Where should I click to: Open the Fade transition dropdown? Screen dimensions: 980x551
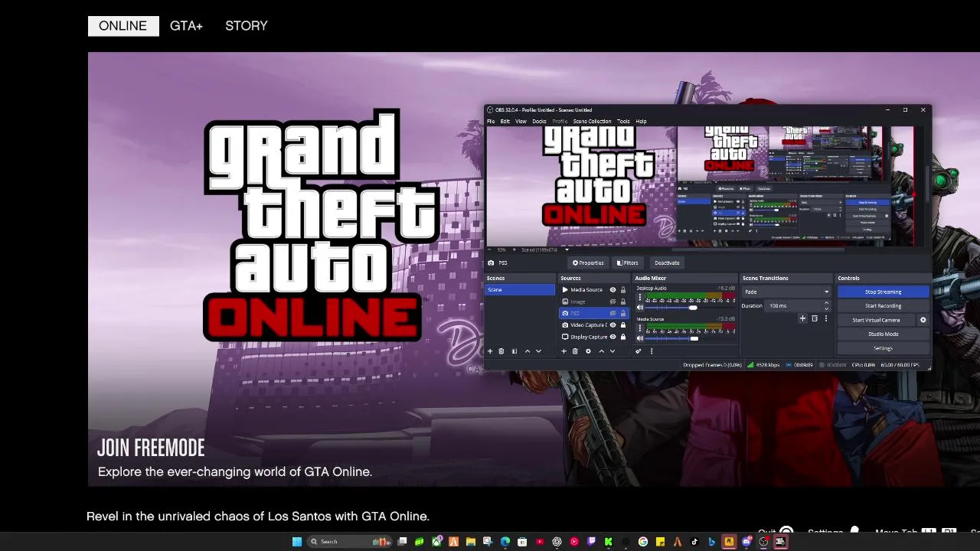(786, 292)
